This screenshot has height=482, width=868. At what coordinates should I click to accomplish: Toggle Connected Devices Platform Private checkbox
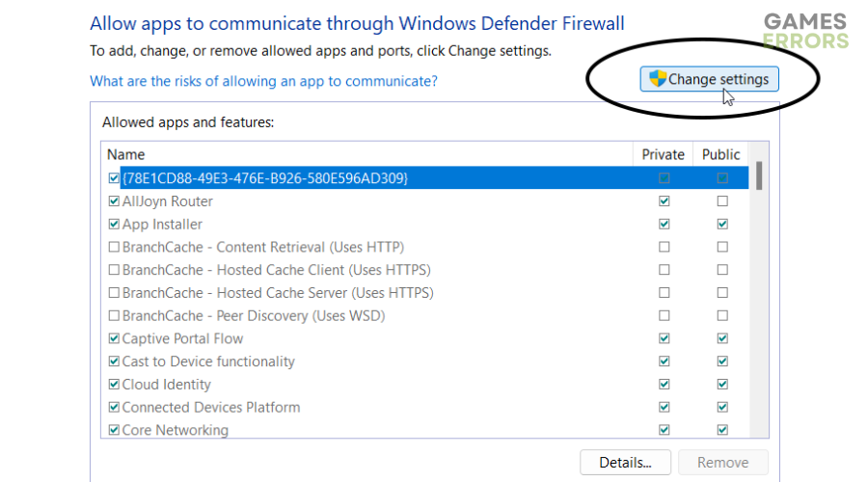(665, 408)
